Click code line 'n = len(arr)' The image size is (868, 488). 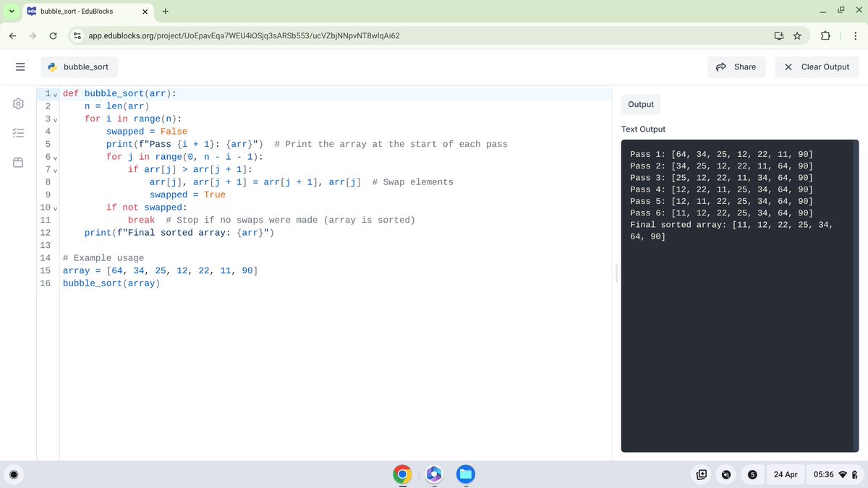[x=116, y=106]
